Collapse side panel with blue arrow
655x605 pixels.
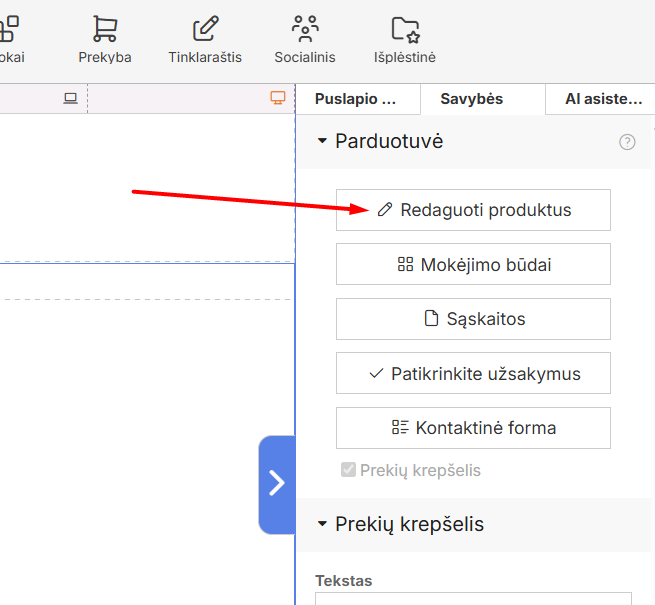pyautogui.click(x=277, y=485)
